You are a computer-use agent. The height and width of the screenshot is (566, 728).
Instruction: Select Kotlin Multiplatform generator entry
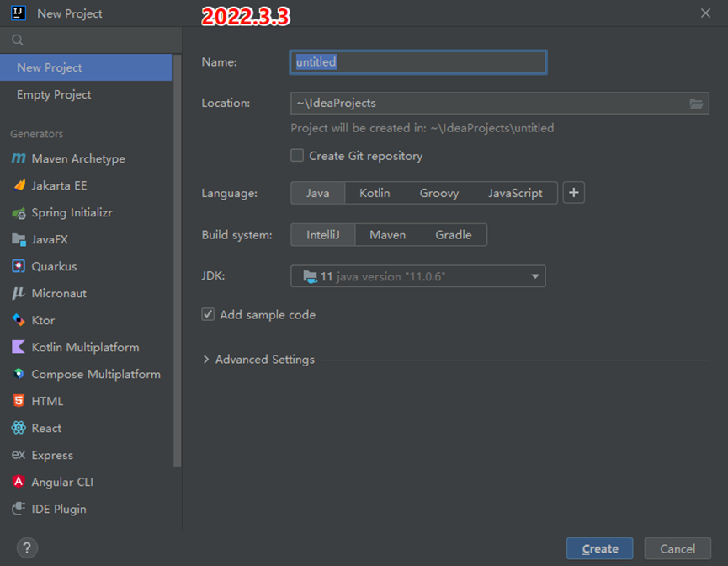click(x=86, y=347)
